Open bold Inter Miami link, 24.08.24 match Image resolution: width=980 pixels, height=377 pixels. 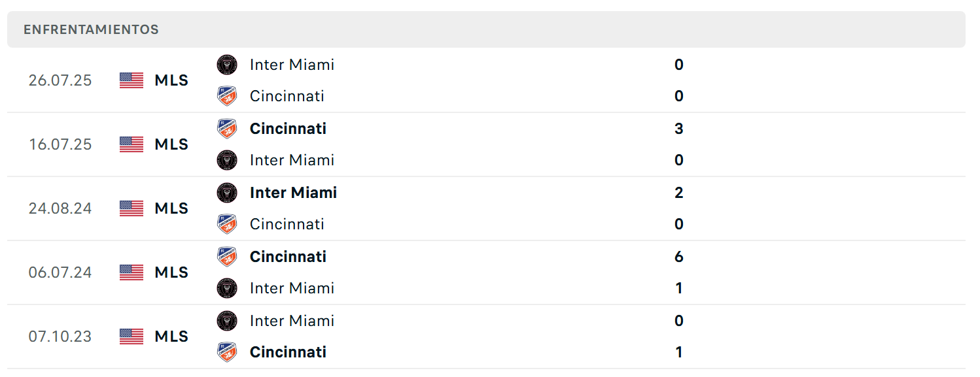click(293, 193)
